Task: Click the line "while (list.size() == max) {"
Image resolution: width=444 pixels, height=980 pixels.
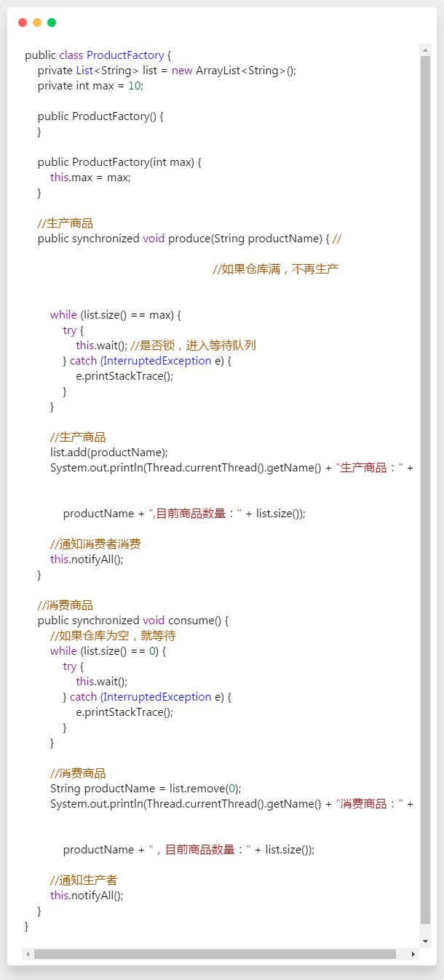Action: click(115, 315)
